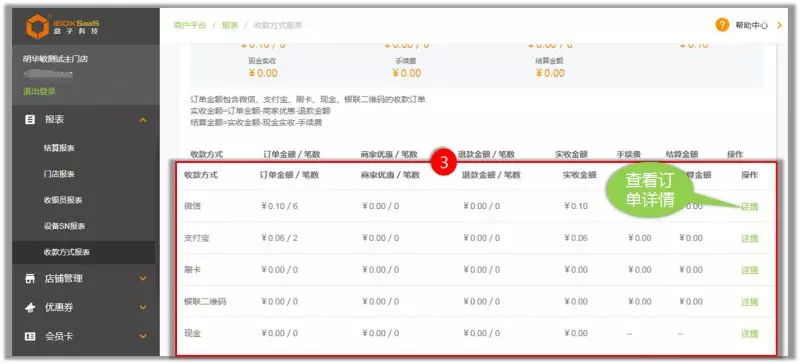Open 详情 for the 刷卡 row
The width and height of the screenshot is (800, 364).
coord(749,270)
